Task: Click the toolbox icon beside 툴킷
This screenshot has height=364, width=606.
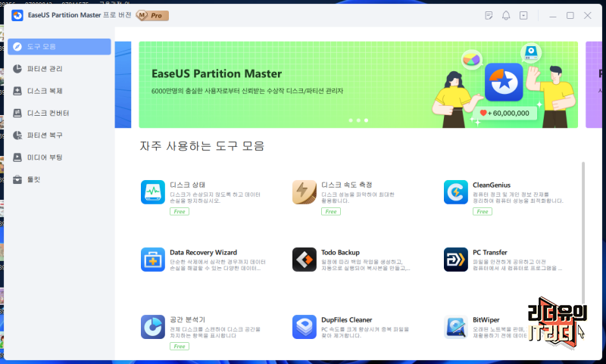Action: [x=17, y=180]
